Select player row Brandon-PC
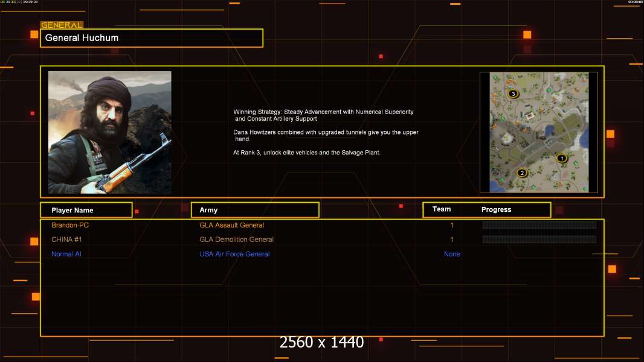644x362 pixels. point(322,225)
